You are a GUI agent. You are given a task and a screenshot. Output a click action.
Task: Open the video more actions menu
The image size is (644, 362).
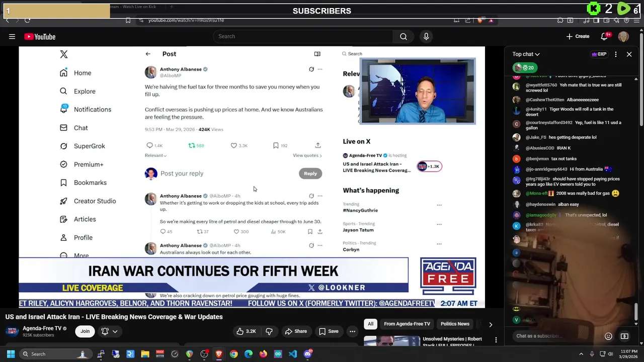pos(353,331)
